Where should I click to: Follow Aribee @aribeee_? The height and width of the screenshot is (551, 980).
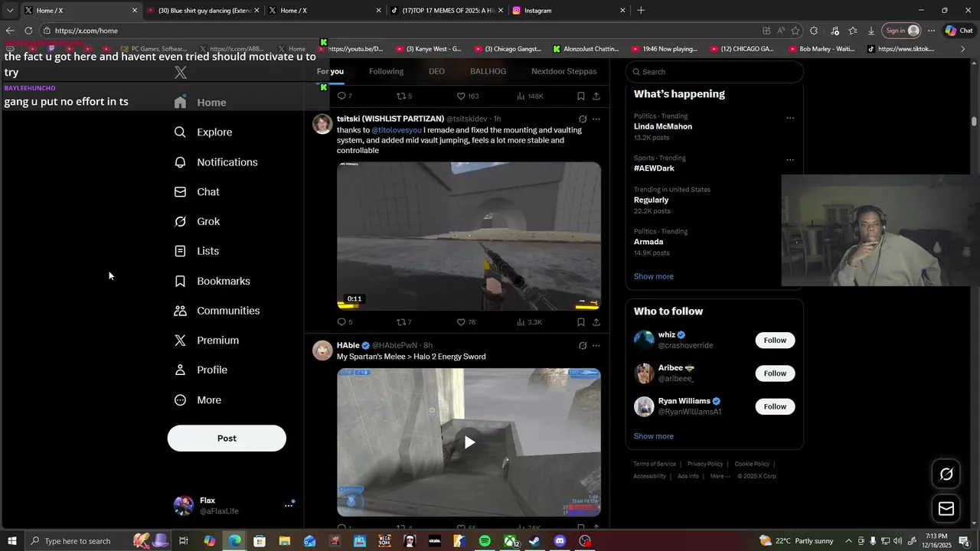click(x=775, y=373)
